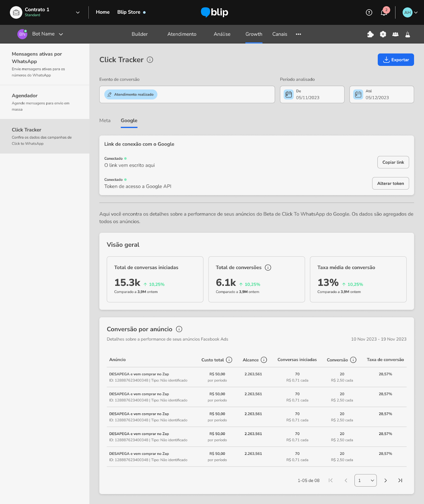The width and height of the screenshot is (424, 504).
Task: Click info icon beside Conversão por anúncio
Action: [x=179, y=329]
